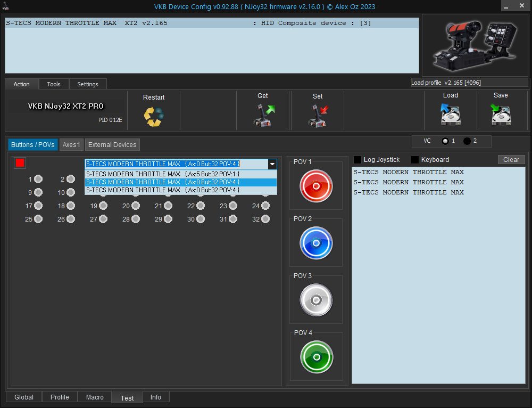Screen dimensions: 532x408
Task: Enable the Keyboard checkbox
Action: pos(415,160)
